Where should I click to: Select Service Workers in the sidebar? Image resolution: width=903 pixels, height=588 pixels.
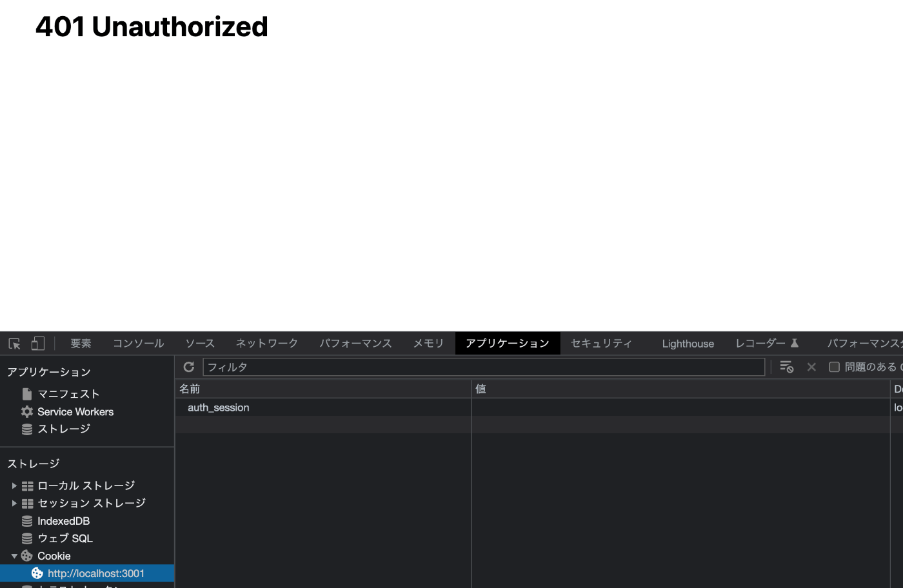coord(75,411)
